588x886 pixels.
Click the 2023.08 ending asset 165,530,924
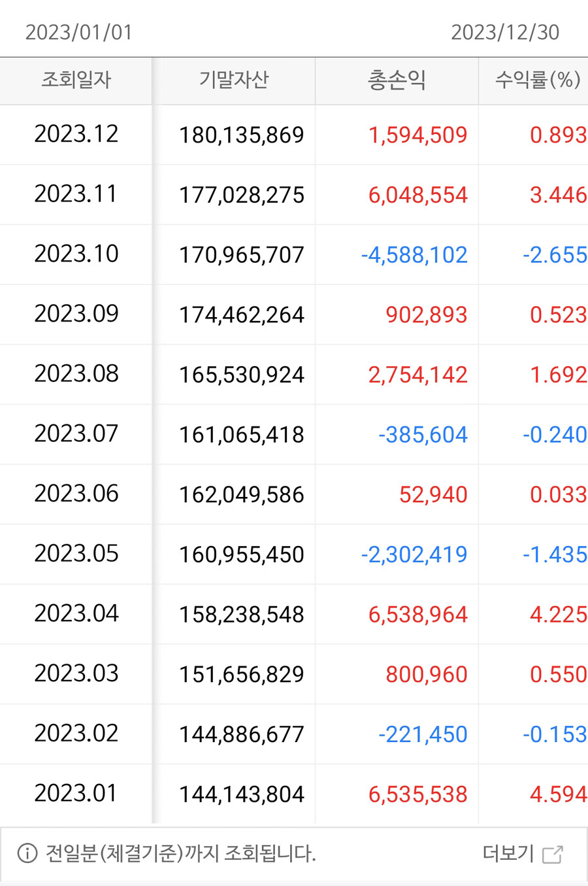pyautogui.click(x=242, y=375)
